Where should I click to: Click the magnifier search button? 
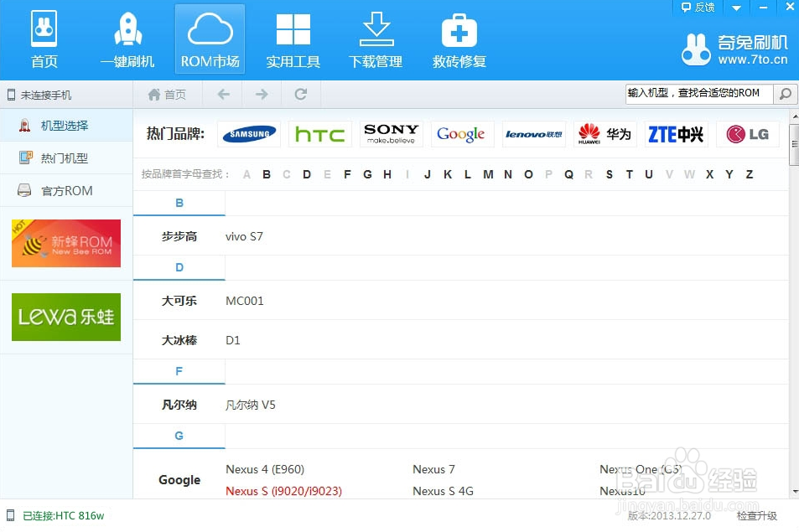click(x=786, y=94)
